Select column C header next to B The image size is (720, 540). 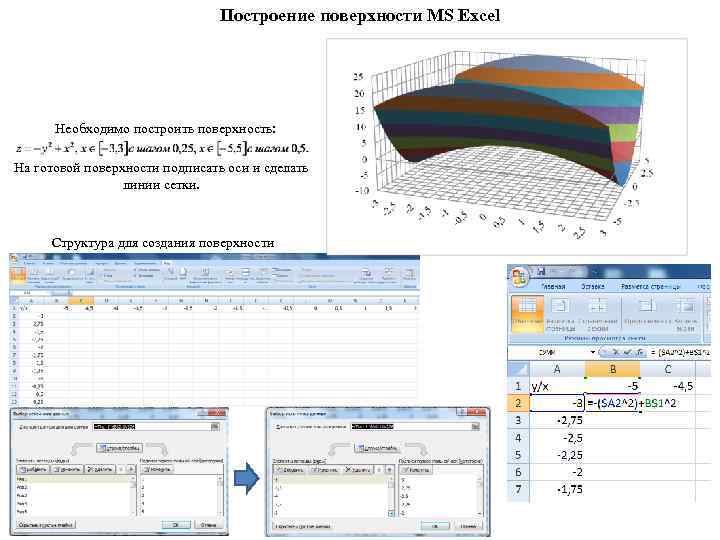(668, 369)
